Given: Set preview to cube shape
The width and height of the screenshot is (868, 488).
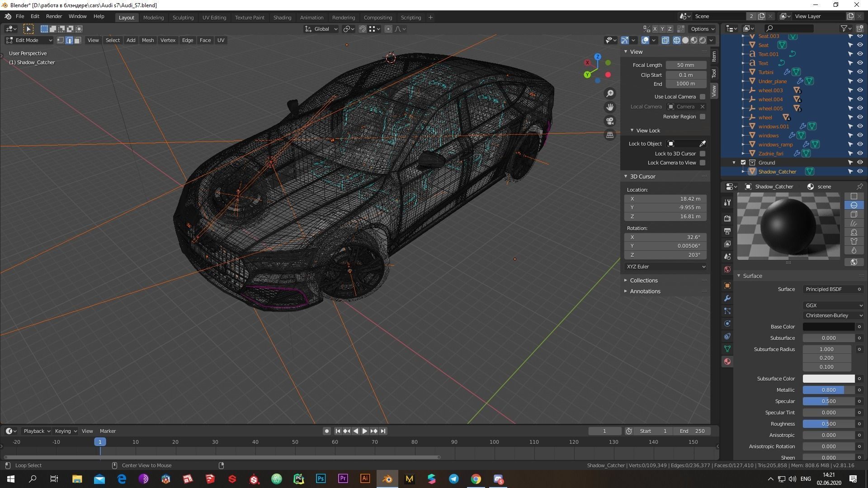Looking at the screenshot, I should tap(854, 214).
